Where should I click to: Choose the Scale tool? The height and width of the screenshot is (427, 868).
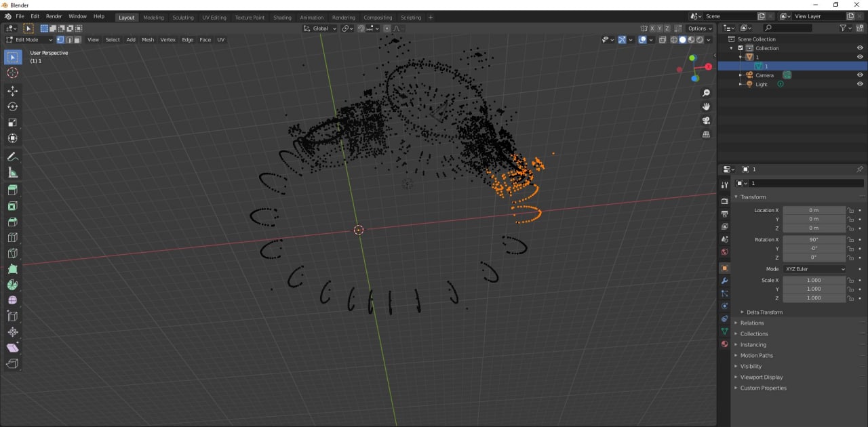click(12, 123)
